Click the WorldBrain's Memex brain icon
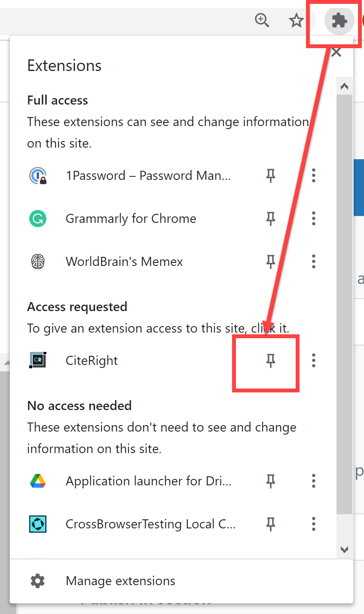The height and width of the screenshot is (614, 364). pyautogui.click(x=38, y=262)
